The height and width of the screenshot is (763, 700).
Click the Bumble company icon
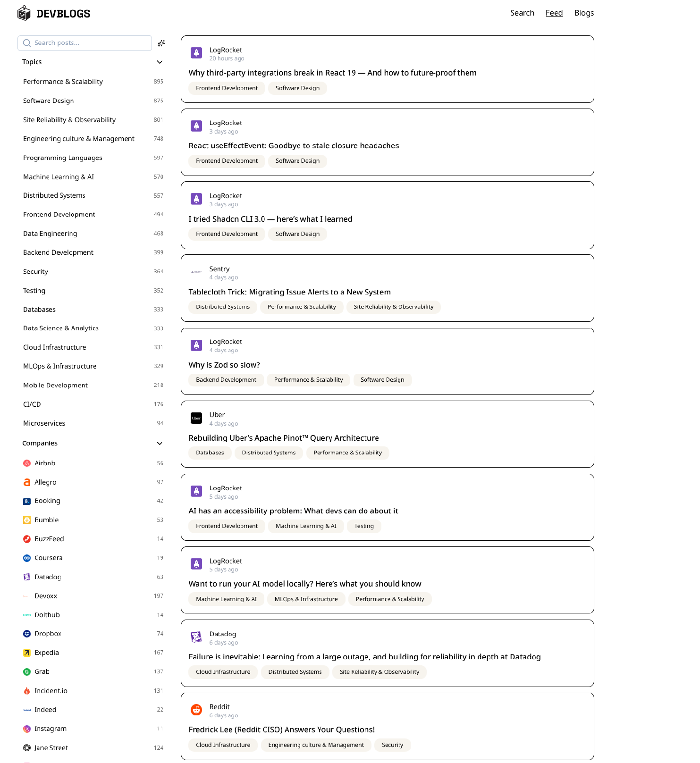pos(27,520)
